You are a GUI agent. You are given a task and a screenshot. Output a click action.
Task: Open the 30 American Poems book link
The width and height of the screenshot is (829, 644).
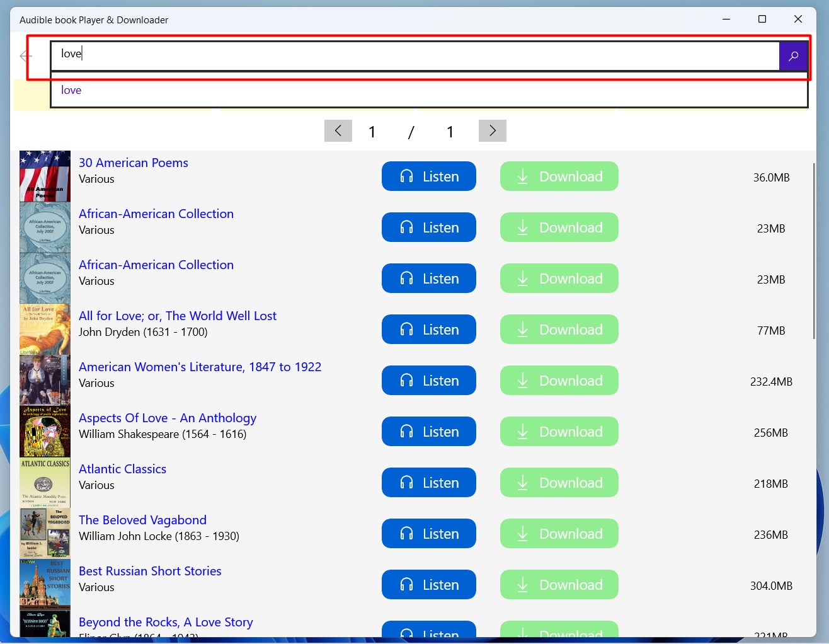[133, 163]
